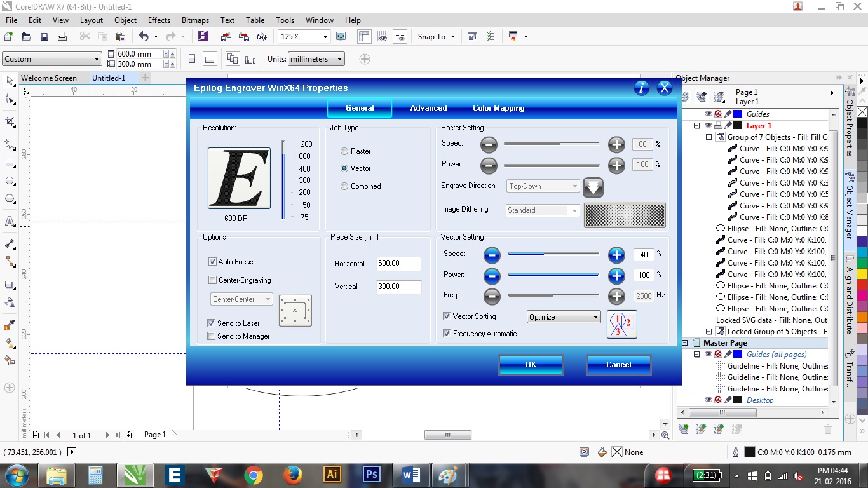
Task: Select the Interactive Fill tool
Action: pyautogui.click(x=10, y=343)
